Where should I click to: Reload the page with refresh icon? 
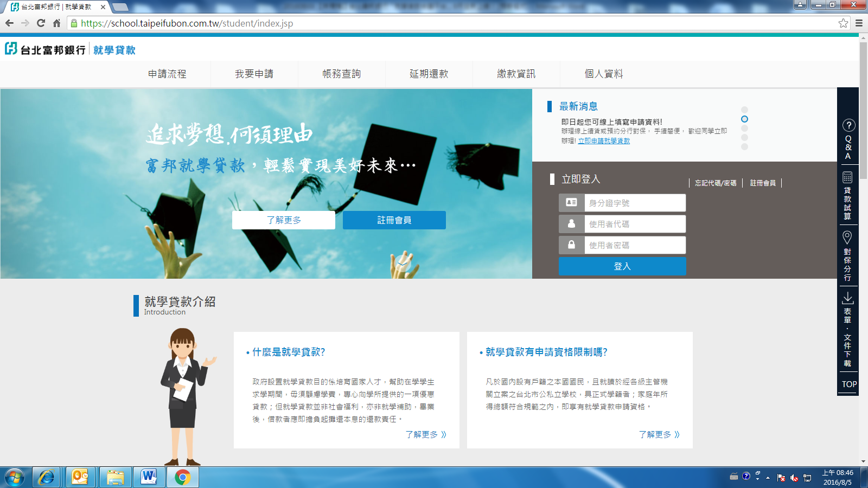41,23
